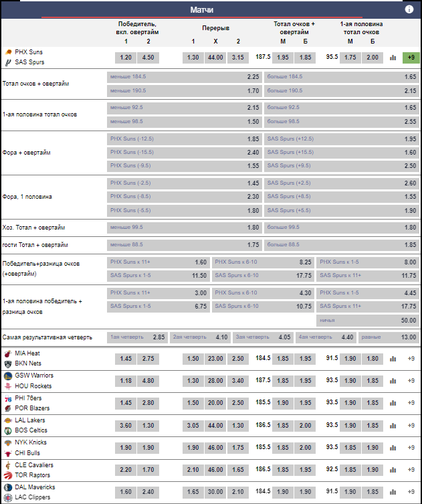This screenshot has width=422, height=504.
Task: Bet on PHX Suns win at 1.20
Action: [126, 58]
